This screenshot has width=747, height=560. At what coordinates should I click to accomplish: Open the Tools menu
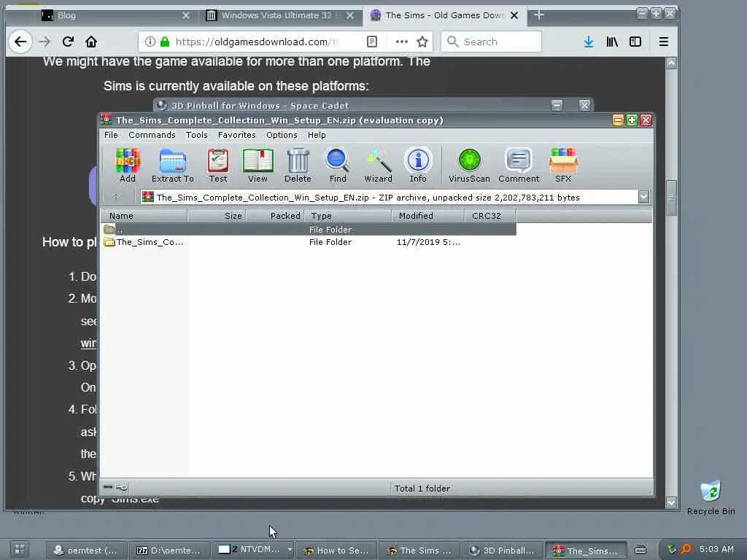point(197,135)
